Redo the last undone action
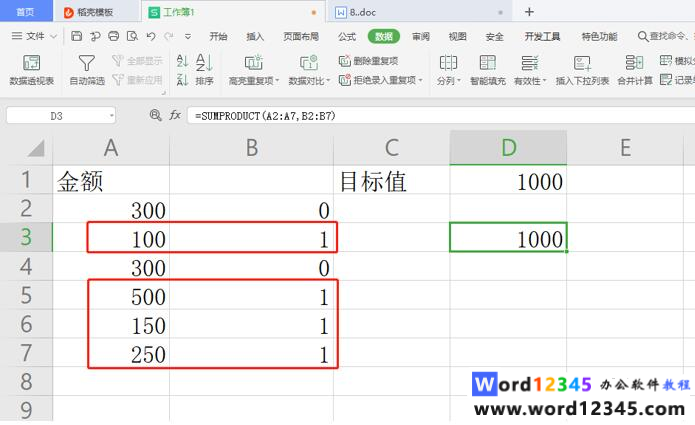The height and width of the screenshot is (425, 695). (169, 36)
